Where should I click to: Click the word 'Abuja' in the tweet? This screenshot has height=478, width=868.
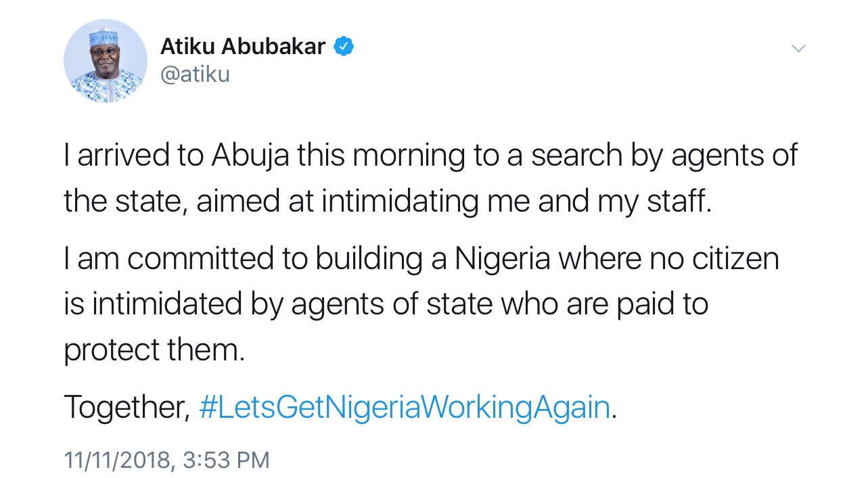[251, 156]
